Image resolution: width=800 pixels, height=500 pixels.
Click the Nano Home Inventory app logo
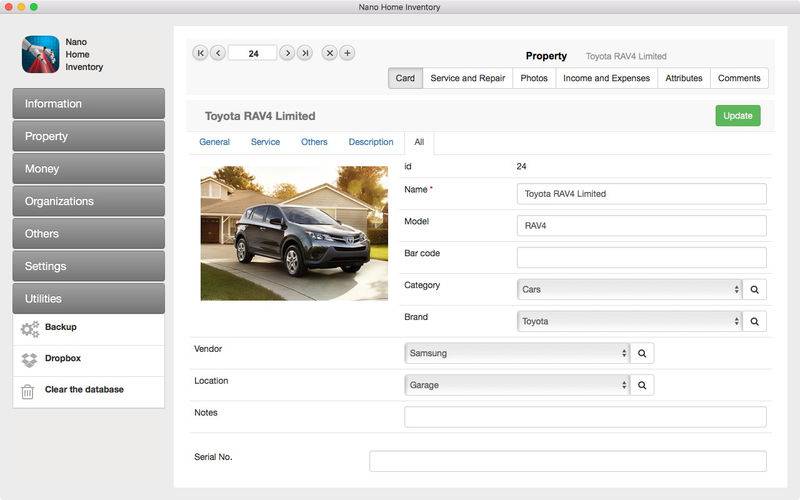[40, 54]
